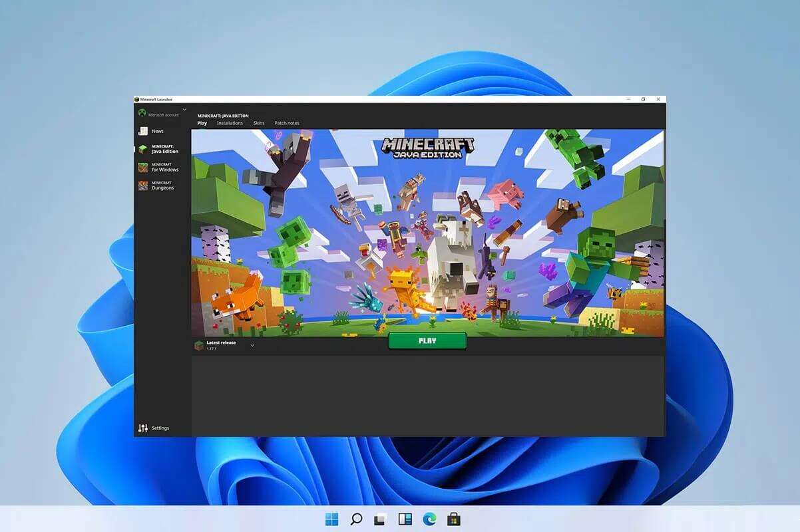Switch to the Play tab
The height and width of the screenshot is (532, 800).
click(x=202, y=123)
